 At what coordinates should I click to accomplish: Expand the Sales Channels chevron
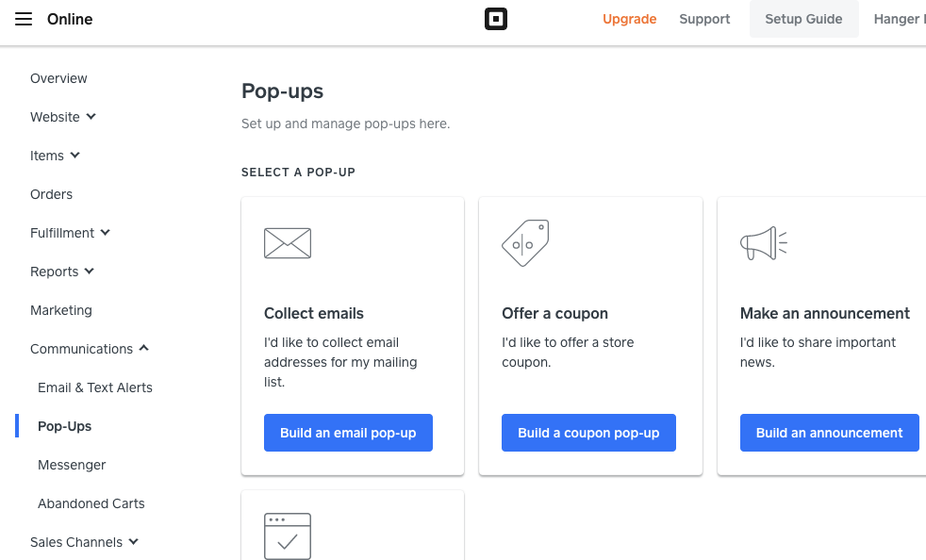[x=134, y=542]
